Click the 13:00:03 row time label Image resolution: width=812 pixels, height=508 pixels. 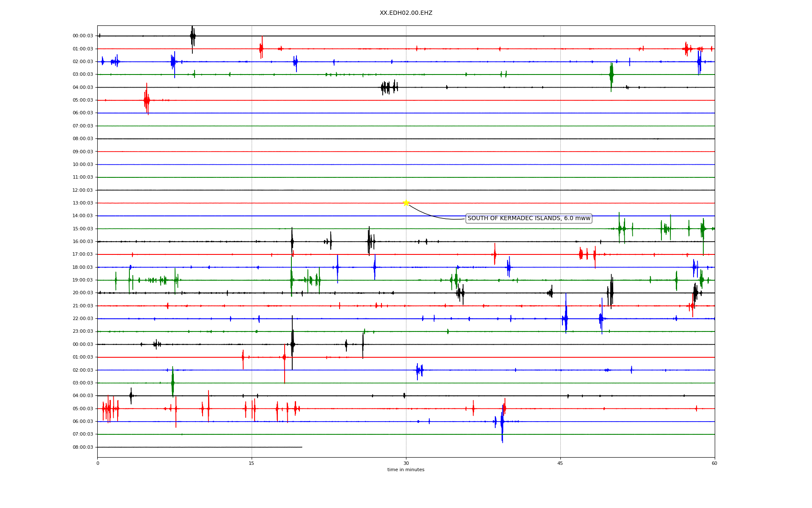click(83, 203)
